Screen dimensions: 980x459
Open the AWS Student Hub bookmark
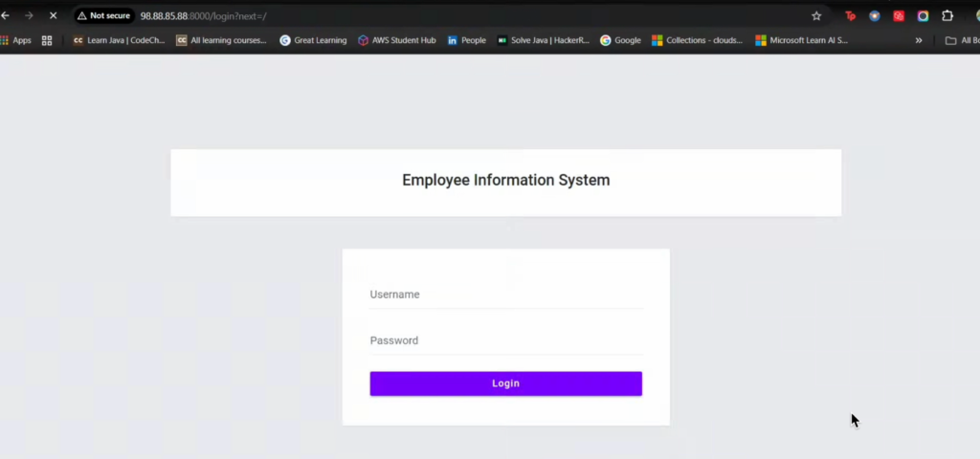point(397,41)
